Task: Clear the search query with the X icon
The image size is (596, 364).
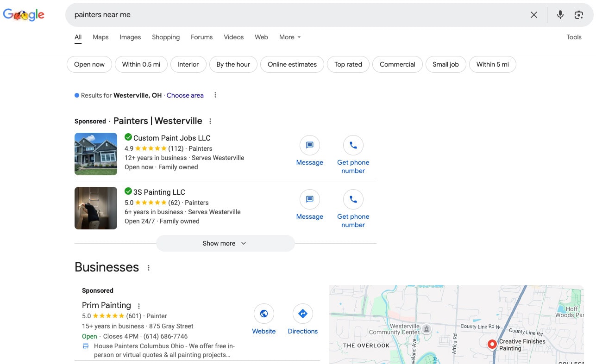Action: pos(533,15)
